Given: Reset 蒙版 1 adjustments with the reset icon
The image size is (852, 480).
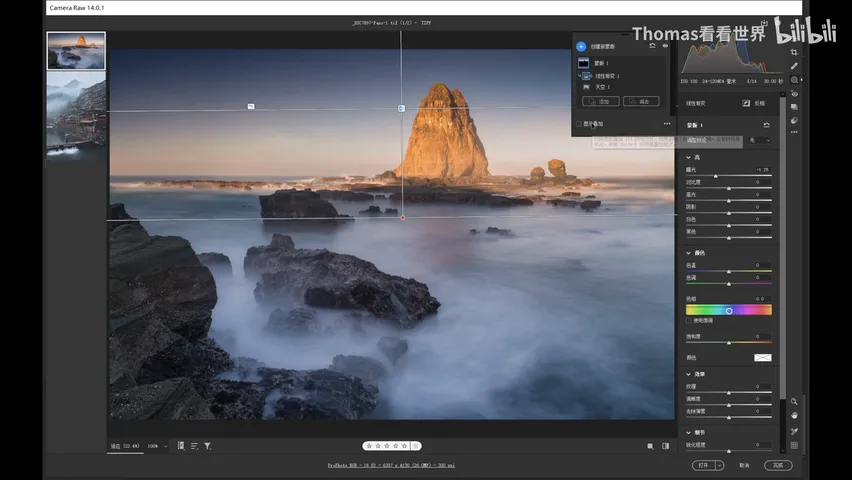Looking at the screenshot, I should tap(766, 125).
